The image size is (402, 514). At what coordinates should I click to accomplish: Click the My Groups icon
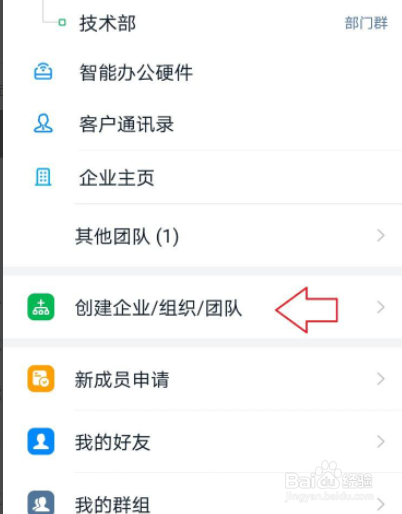41,503
